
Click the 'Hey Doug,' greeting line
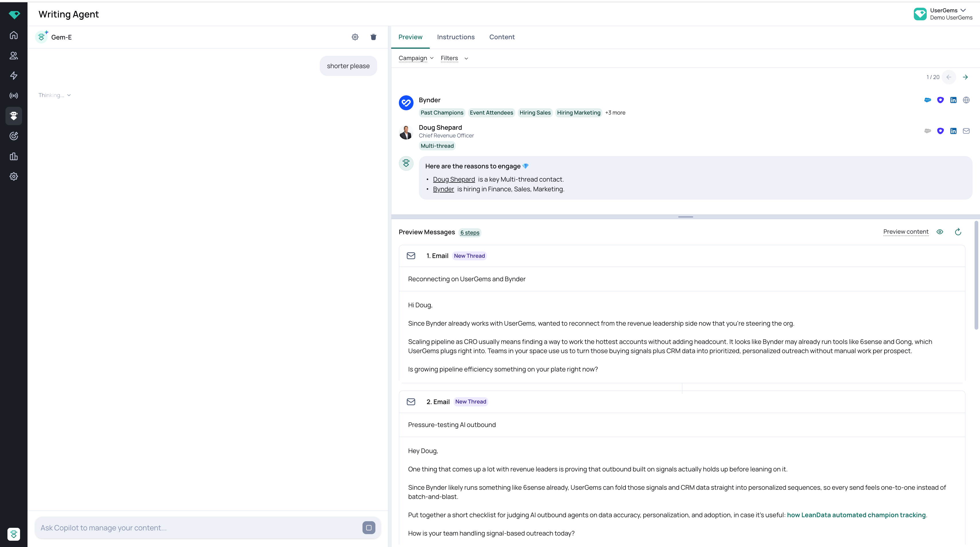coord(423,451)
